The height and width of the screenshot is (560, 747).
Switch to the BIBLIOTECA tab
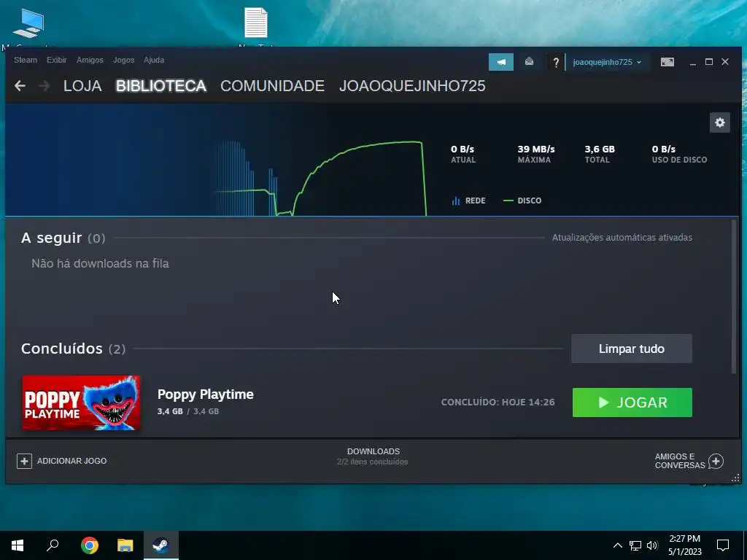tap(161, 86)
